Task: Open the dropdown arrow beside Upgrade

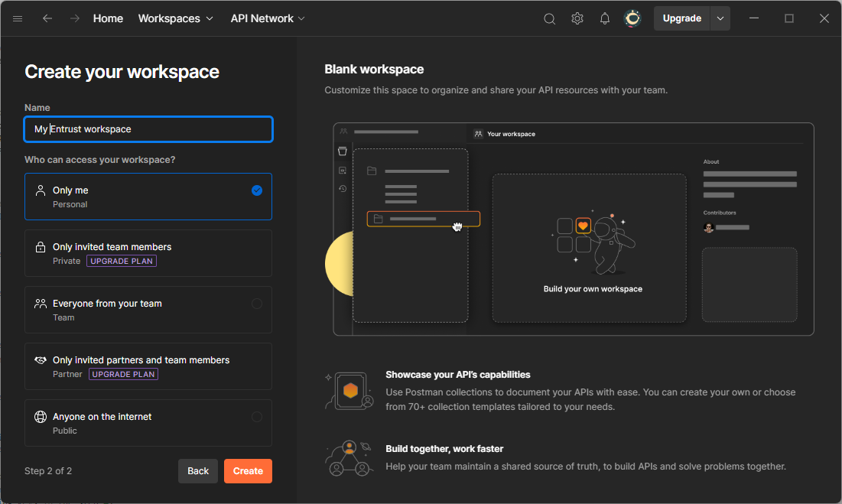Action: [720, 18]
